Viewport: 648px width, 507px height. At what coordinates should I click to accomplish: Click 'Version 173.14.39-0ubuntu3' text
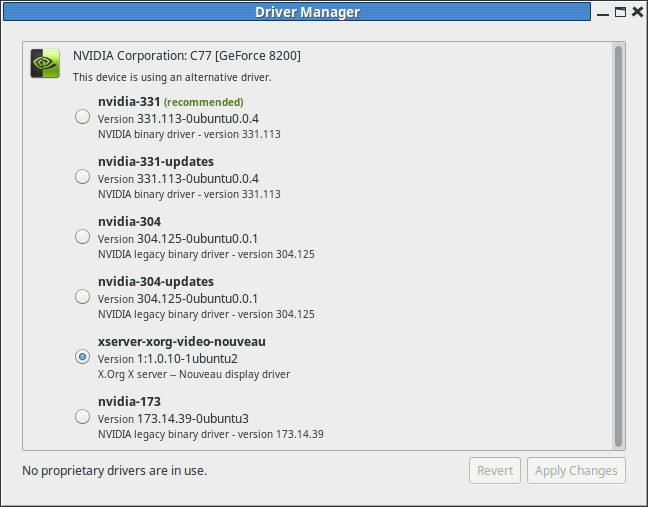tap(173, 419)
